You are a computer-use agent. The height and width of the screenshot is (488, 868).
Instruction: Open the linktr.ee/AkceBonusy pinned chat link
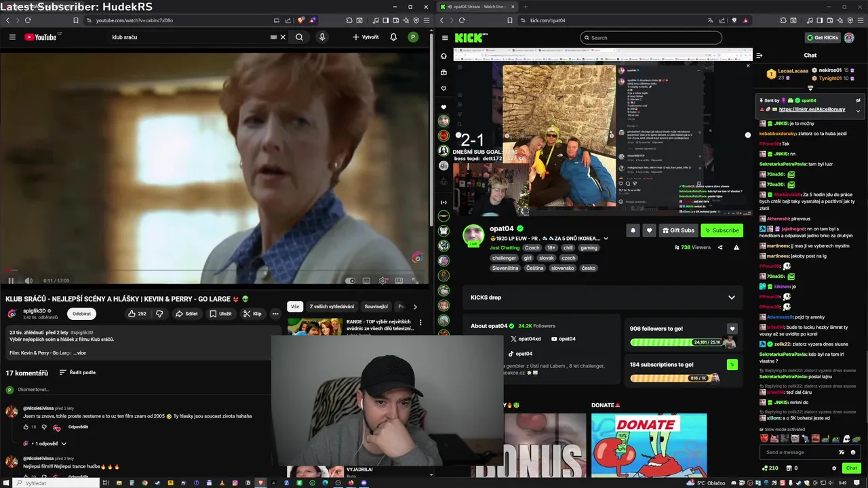(x=812, y=109)
